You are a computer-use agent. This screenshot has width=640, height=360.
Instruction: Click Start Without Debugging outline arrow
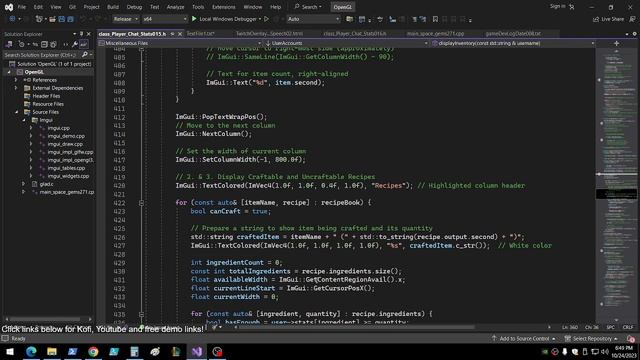click(x=267, y=19)
